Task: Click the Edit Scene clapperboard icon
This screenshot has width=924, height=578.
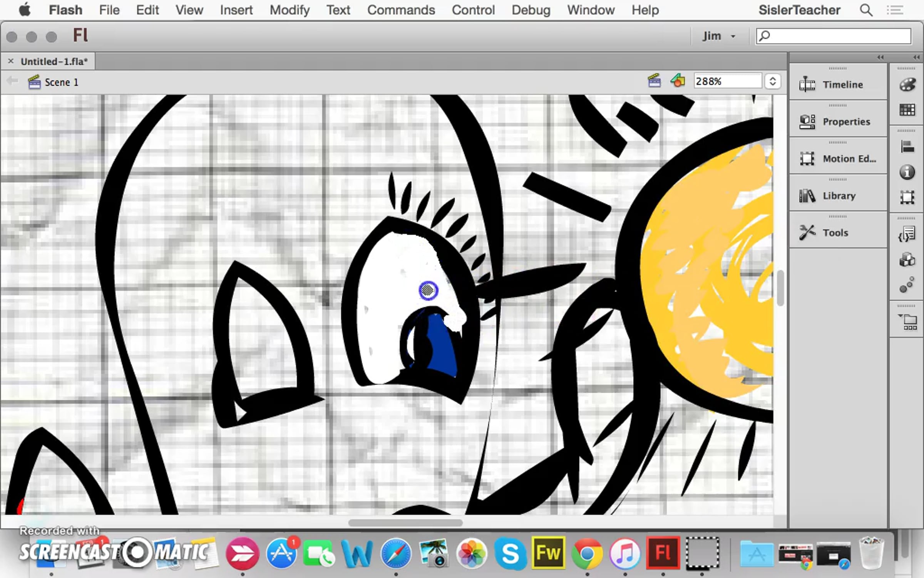Action: 654,81
